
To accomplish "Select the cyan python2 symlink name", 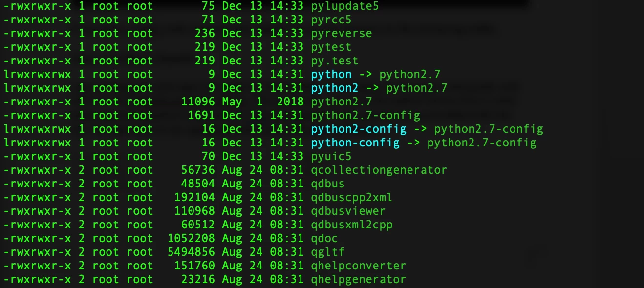I will pyautogui.click(x=335, y=88).
